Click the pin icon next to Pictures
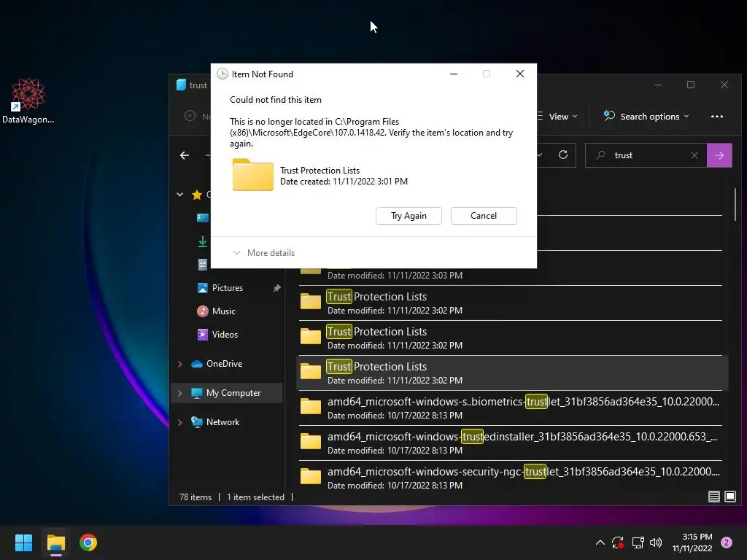Image resolution: width=747 pixels, height=560 pixels. tap(276, 288)
